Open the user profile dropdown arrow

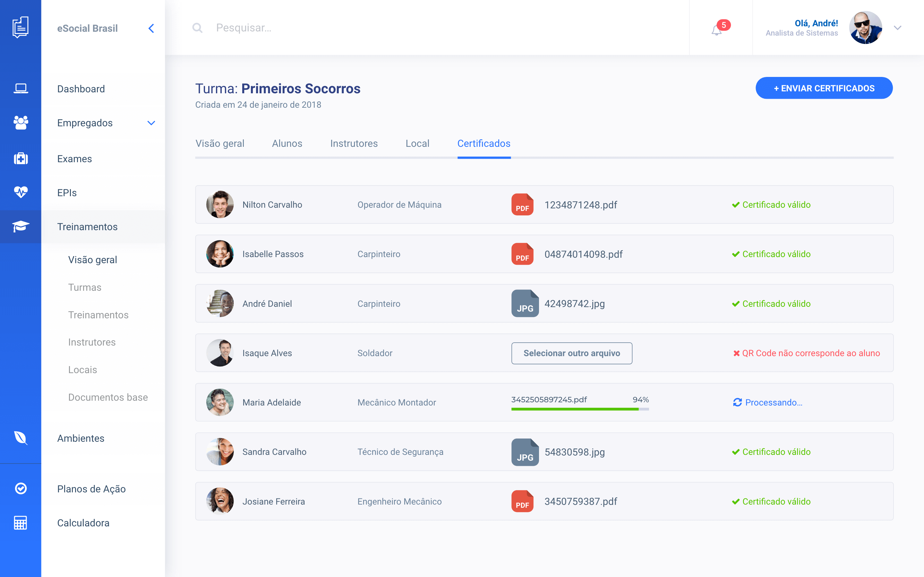click(897, 28)
